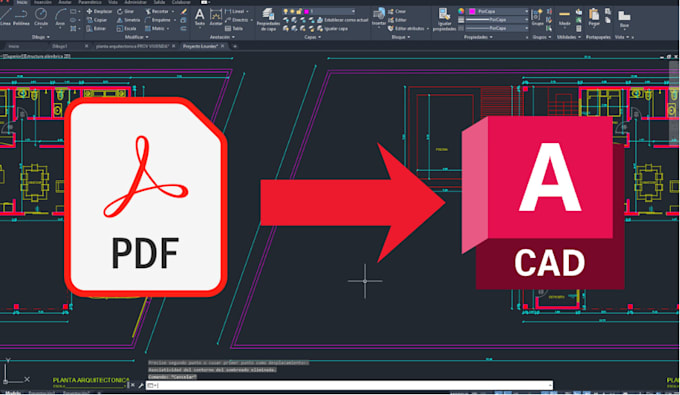Viewport: 680px width, 395px height.
Task: Switch to Paramétrico ribbon tab
Action: [x=90, y=2]
